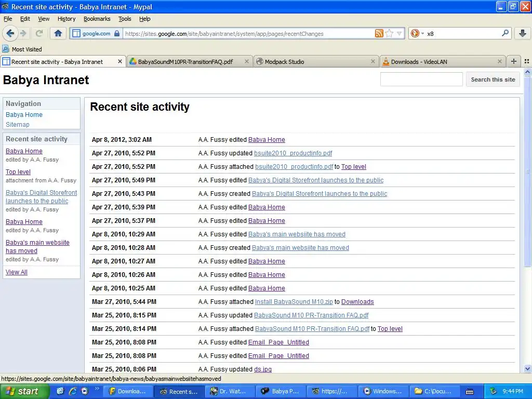This screenshot has height=399, width=532.
Task: Click the Search this site button
Action: (493, 79)
